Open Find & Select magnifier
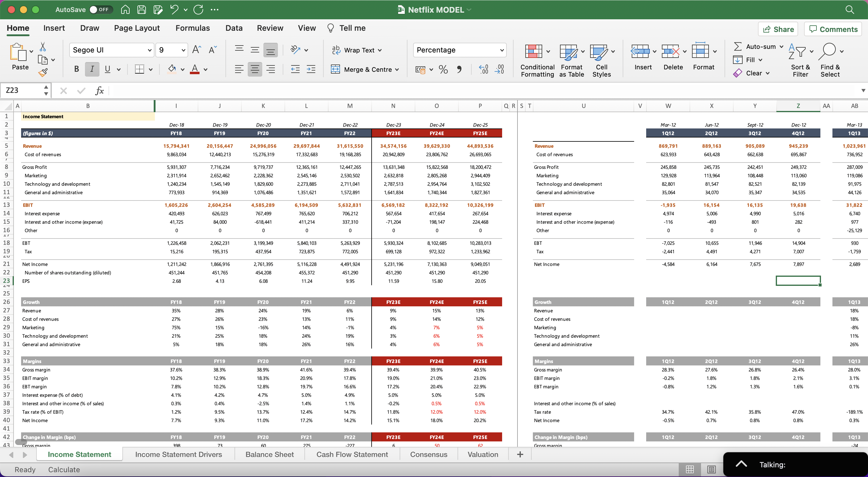868x477 pixels. (830, 61)
